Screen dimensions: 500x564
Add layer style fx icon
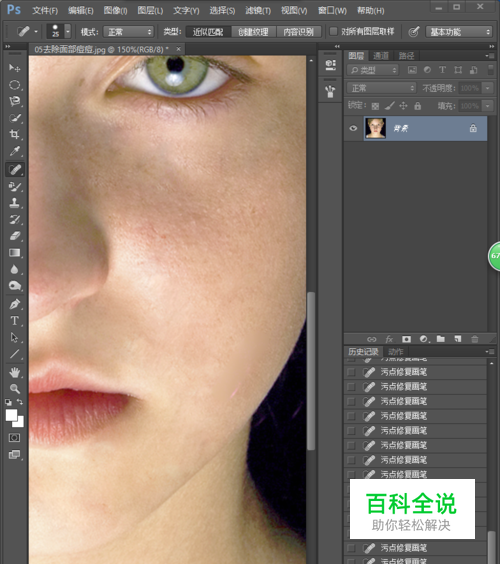(389, 339)
